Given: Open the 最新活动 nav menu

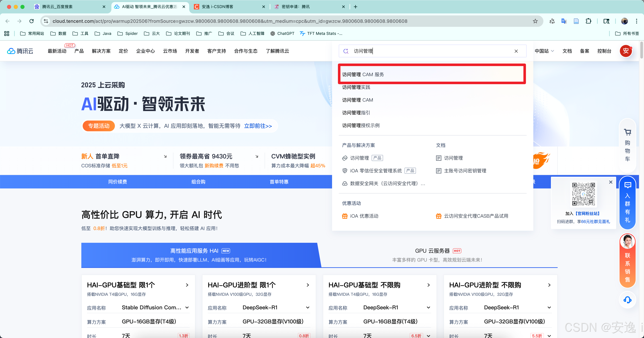Looking at the screenshot, I should pos(57,51).
